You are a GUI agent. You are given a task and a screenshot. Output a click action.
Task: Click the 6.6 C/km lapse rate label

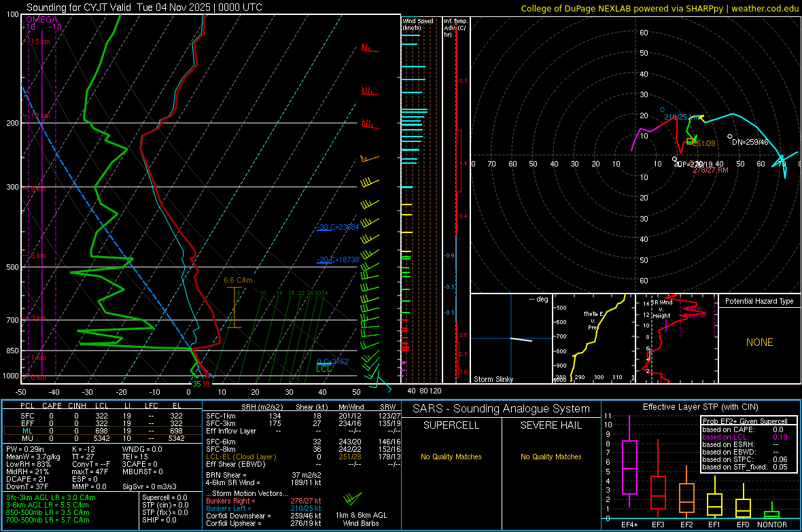click(x=238, y=280)
